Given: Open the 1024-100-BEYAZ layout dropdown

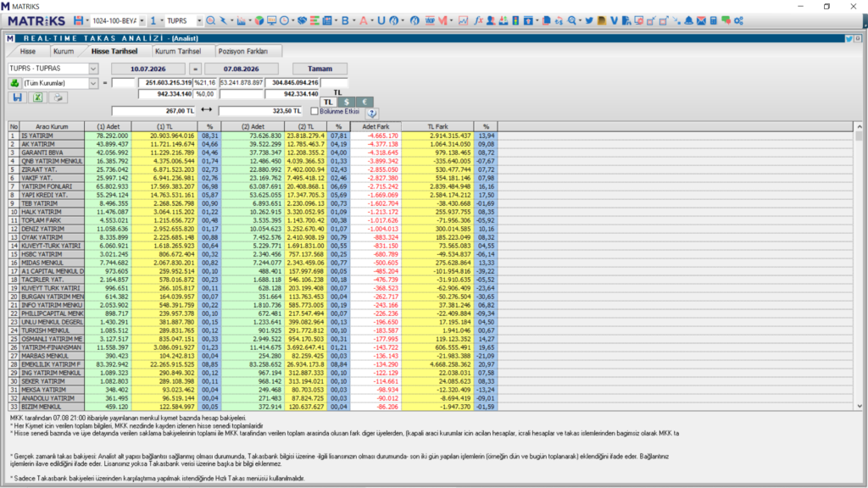Looking at the screenshot, I should click(x=142, y=20).
